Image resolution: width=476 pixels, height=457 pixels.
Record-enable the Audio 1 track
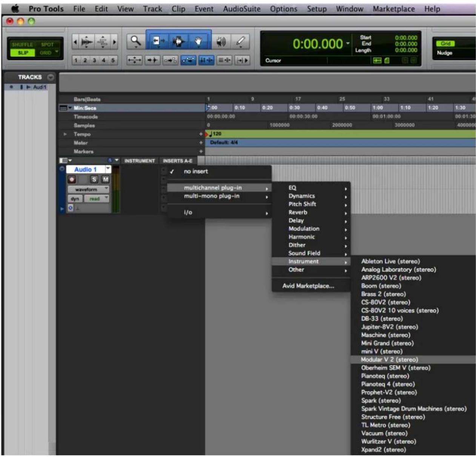point(72,179)
